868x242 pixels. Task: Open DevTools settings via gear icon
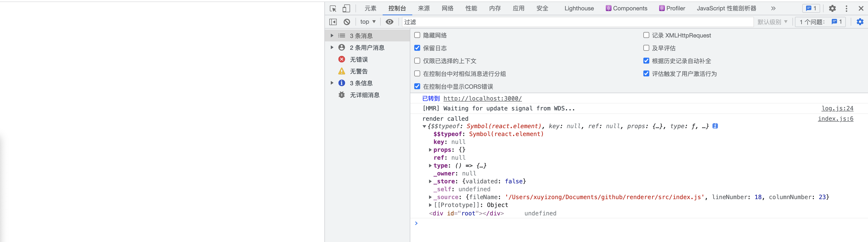click(832, 8)
